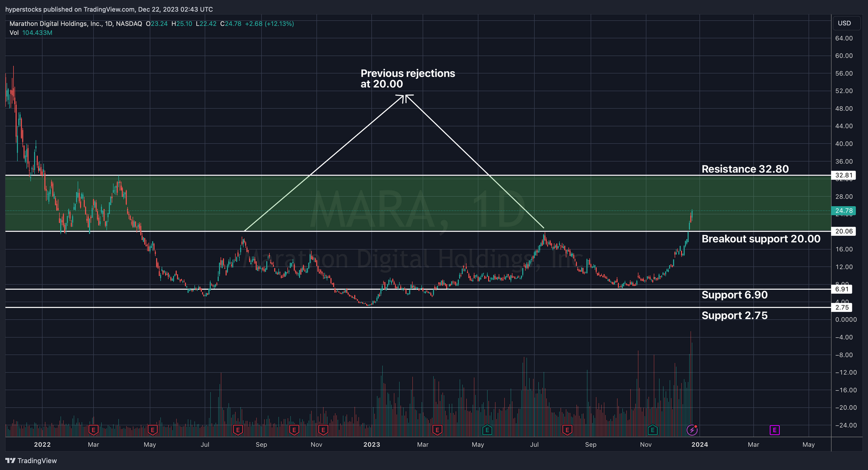The width and height of the screenshot is (868, 470).
Task: Click the 20.06 price axis label
Action: 843,231
